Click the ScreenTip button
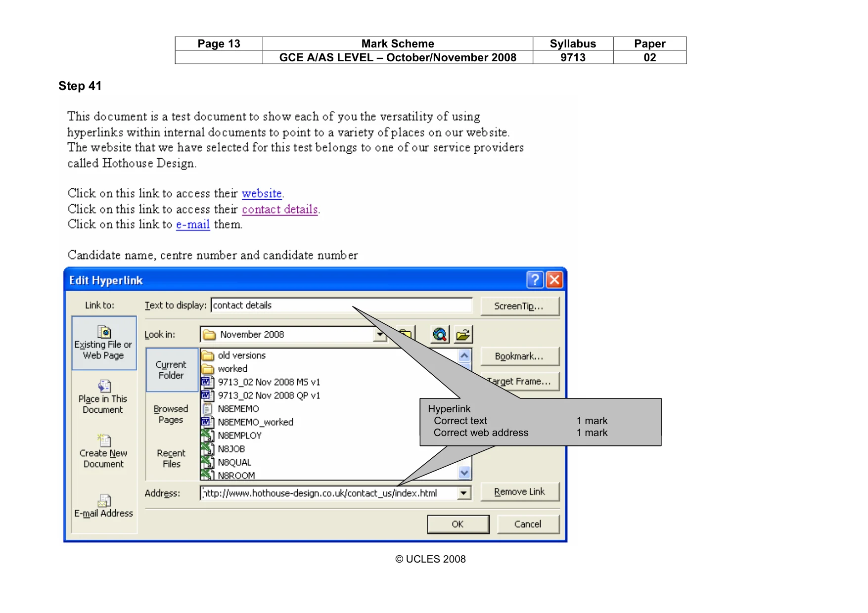Viewport: 868px width, 613px height. pos(519,306)
